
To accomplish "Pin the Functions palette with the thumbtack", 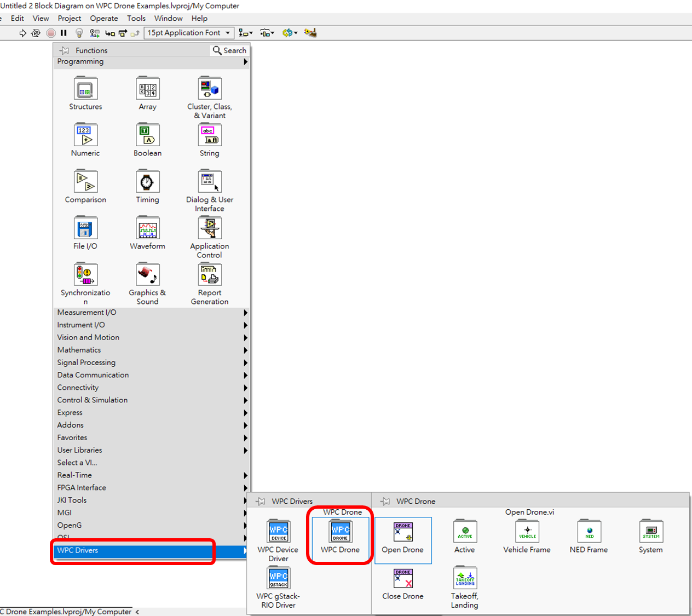I will pos(65,50).
